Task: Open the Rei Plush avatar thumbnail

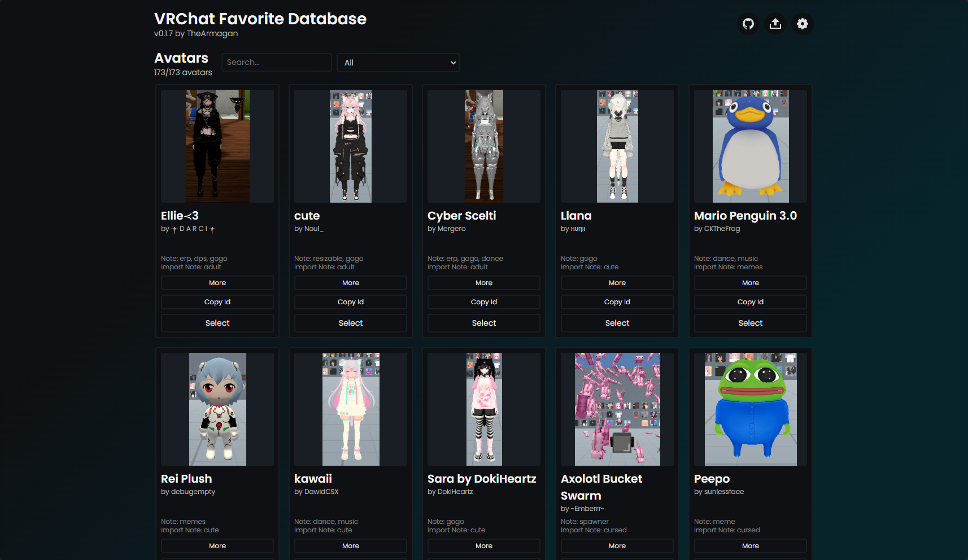Action: pos(217,409)
